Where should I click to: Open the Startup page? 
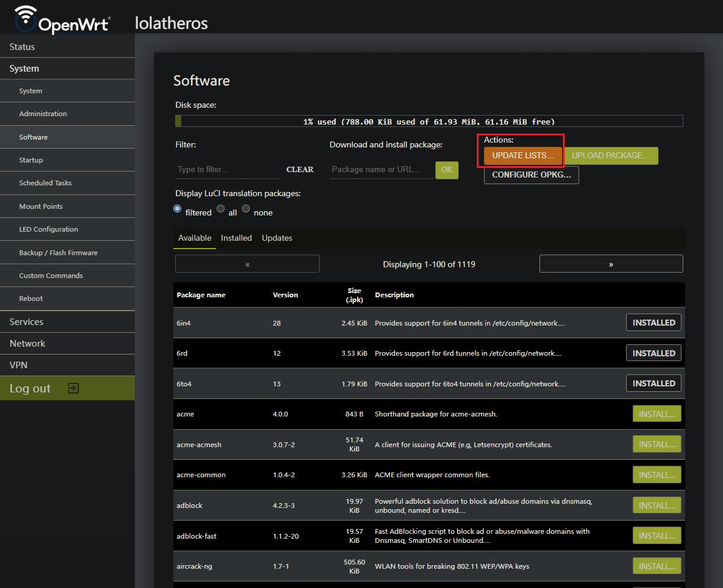tap(67, 160)
